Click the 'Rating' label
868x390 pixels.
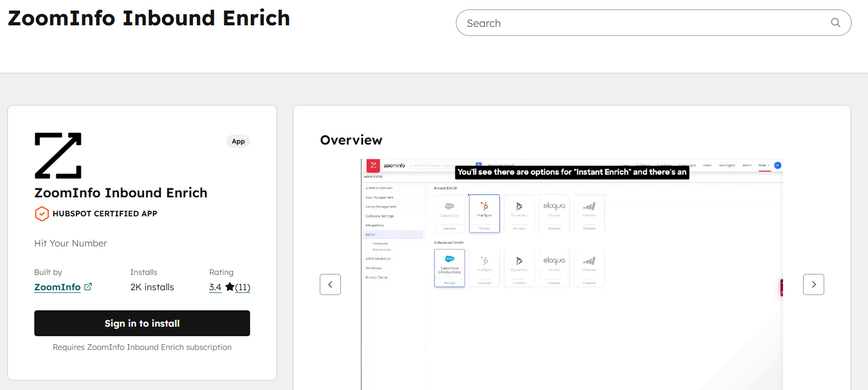tap(221, 272)
